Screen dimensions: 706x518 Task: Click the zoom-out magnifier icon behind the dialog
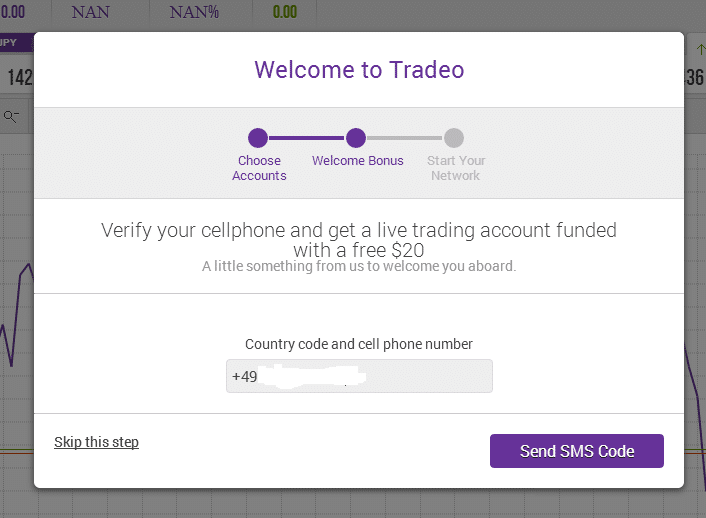click(x=12, y=116)
